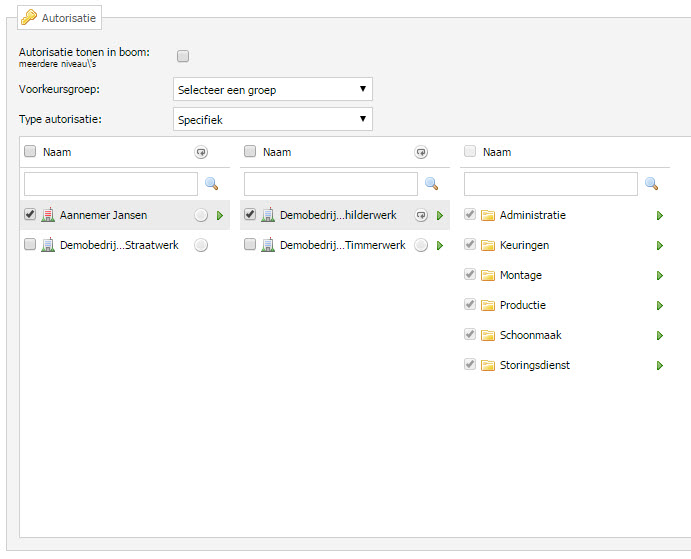
Task: Select the Aannemer Jansen row name
Action: coord(104,215)
